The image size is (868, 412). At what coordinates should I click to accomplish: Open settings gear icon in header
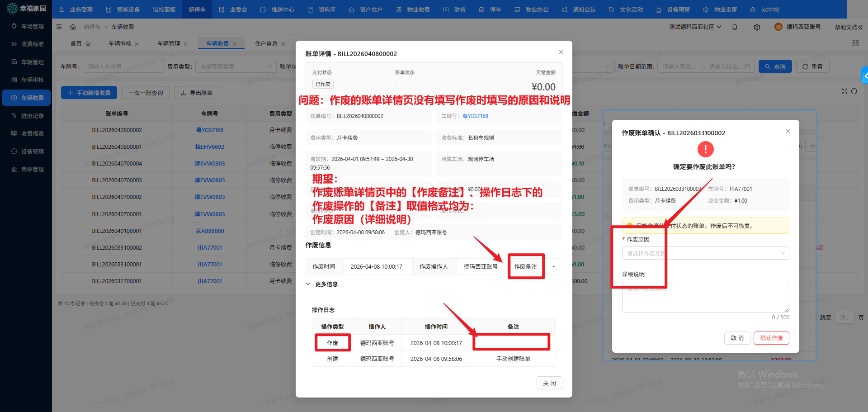(757, 27)
